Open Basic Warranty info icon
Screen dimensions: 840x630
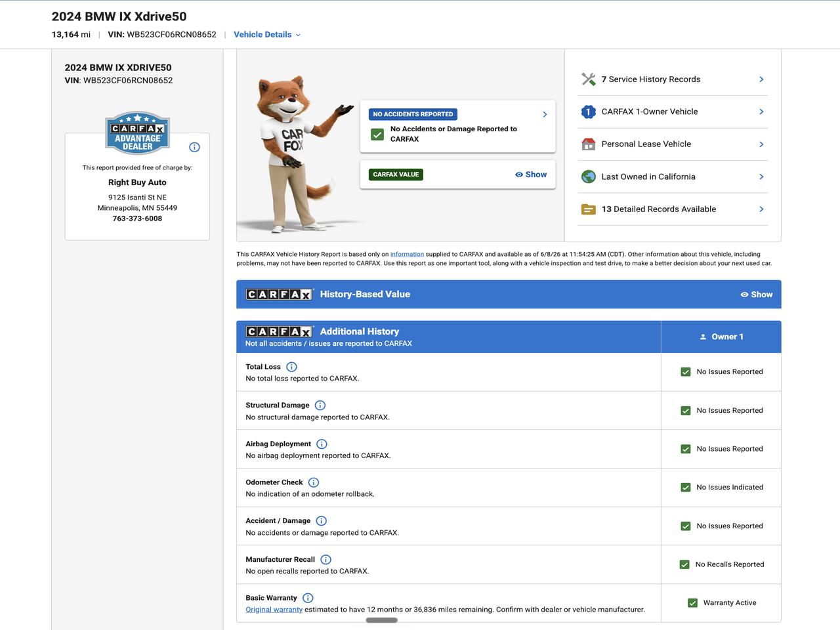(x=308, y=598)
